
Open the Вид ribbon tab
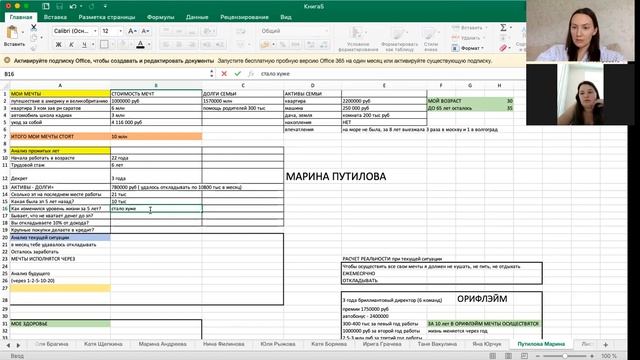[286, 17]
